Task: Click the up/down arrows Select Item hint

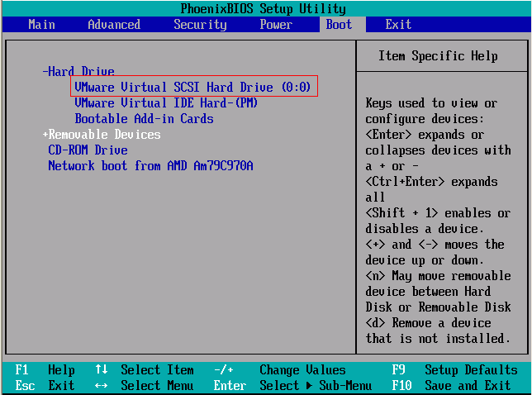Action: [x=145, y=370]
